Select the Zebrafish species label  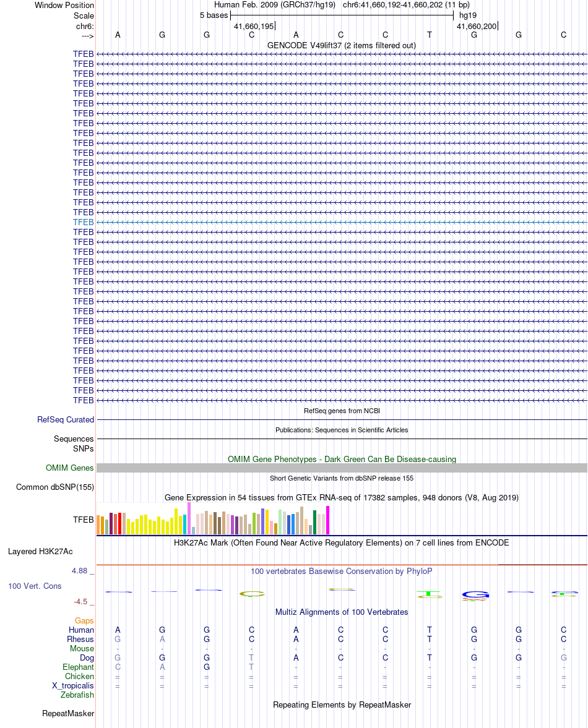click(77, 695)
